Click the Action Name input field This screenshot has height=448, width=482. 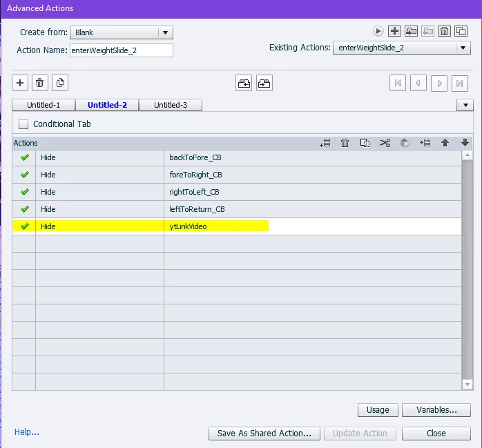point(122,50)
